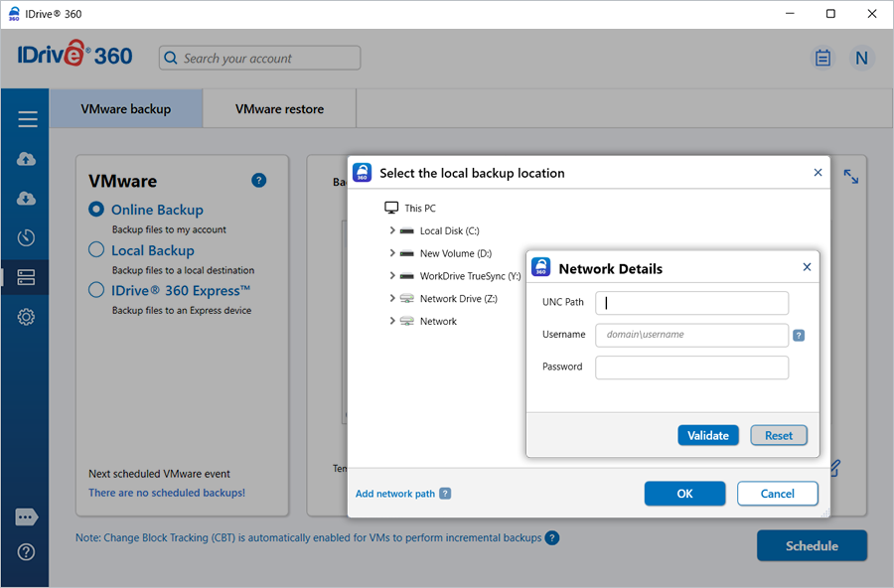Switch to the VMware backup tab
Image resolution: width=894 pixels, height=588 pixels.
click(126, 109)
